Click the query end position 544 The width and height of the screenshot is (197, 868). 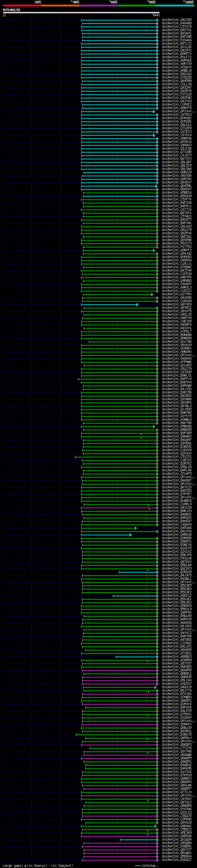pyautogui.click(x=155, y=15)
